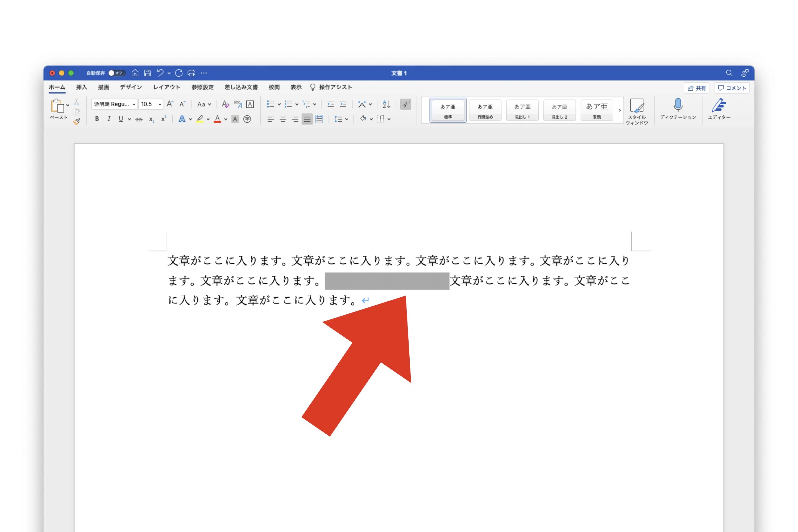Toggle the AutoSave switch
This screenshot has height=532, width=798.
point(117,73)
